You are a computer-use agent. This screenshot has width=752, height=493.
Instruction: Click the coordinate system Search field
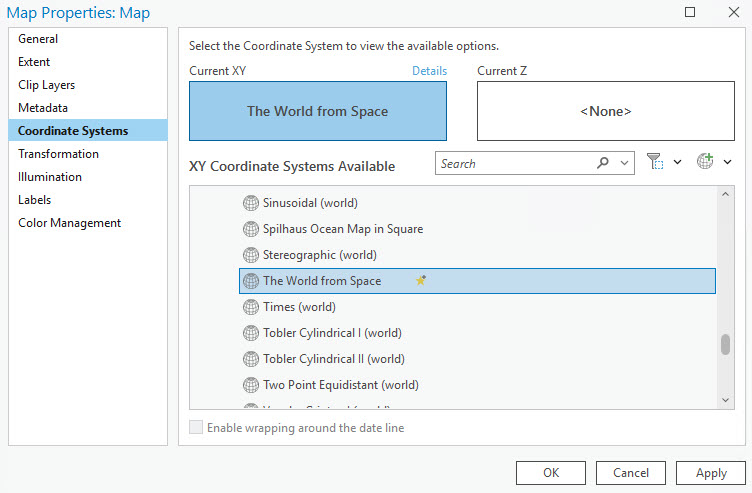pos(515,163)
